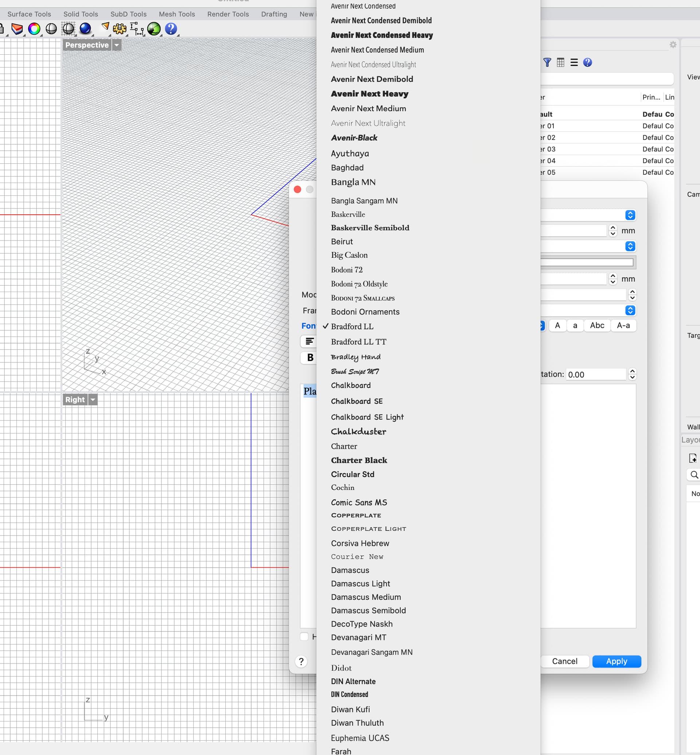Select the shaded sphere display icon
The image size is (700, 755).
(51, 29)
